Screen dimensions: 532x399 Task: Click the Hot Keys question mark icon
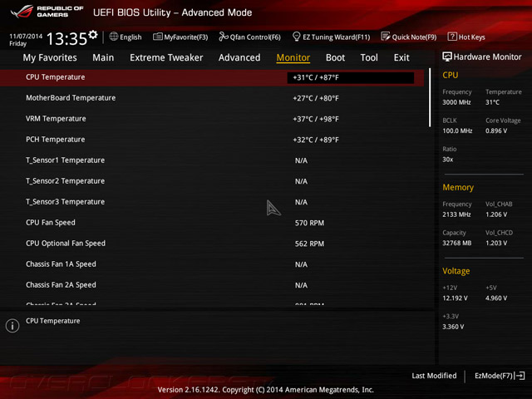452,37
